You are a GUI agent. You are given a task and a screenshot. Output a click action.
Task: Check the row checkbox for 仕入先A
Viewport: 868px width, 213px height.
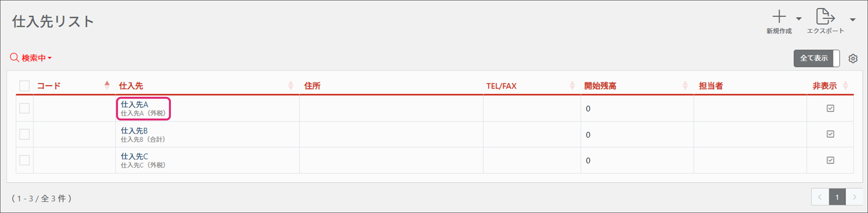pyautogui.click(x=25, y=108)
